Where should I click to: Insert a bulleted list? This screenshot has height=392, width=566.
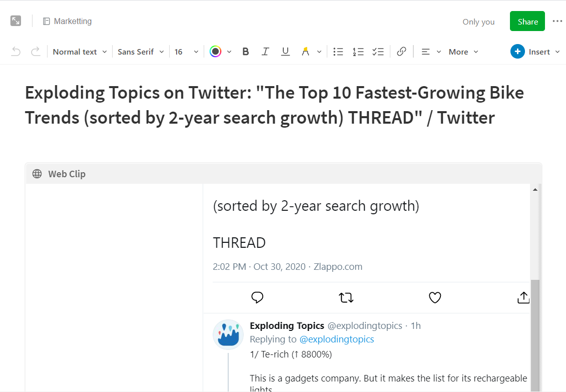(338, 52)
